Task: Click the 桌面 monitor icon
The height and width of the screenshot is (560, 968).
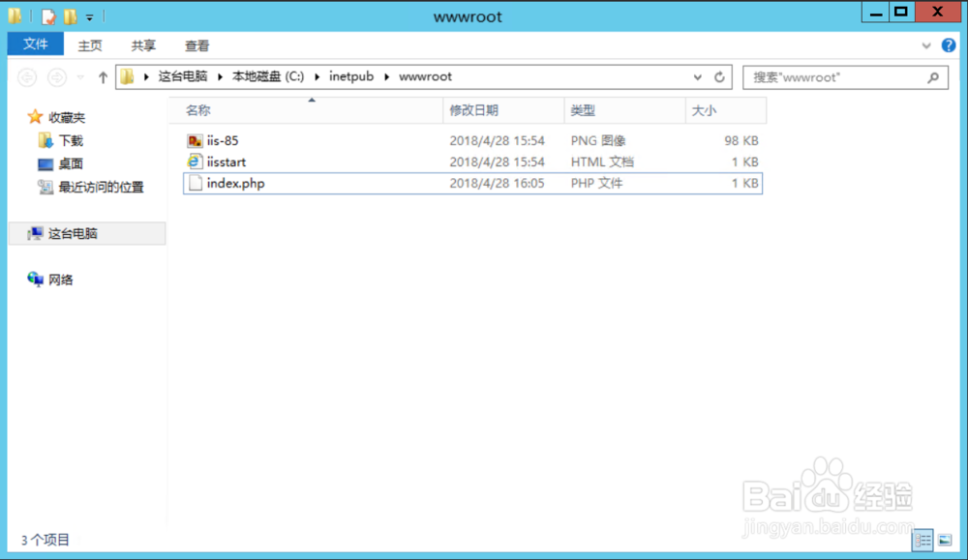Action: click(45, 164)
